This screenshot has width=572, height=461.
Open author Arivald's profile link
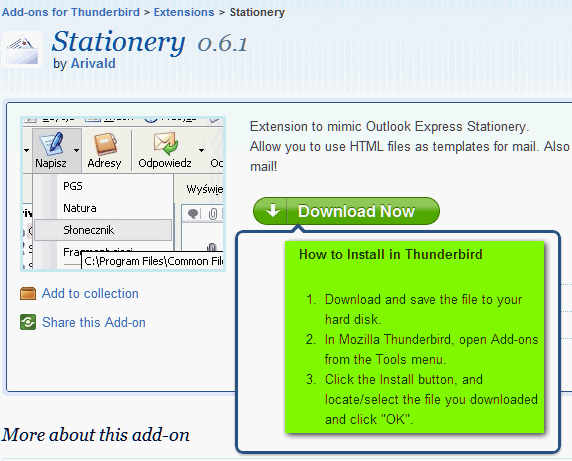pos(93,63)
